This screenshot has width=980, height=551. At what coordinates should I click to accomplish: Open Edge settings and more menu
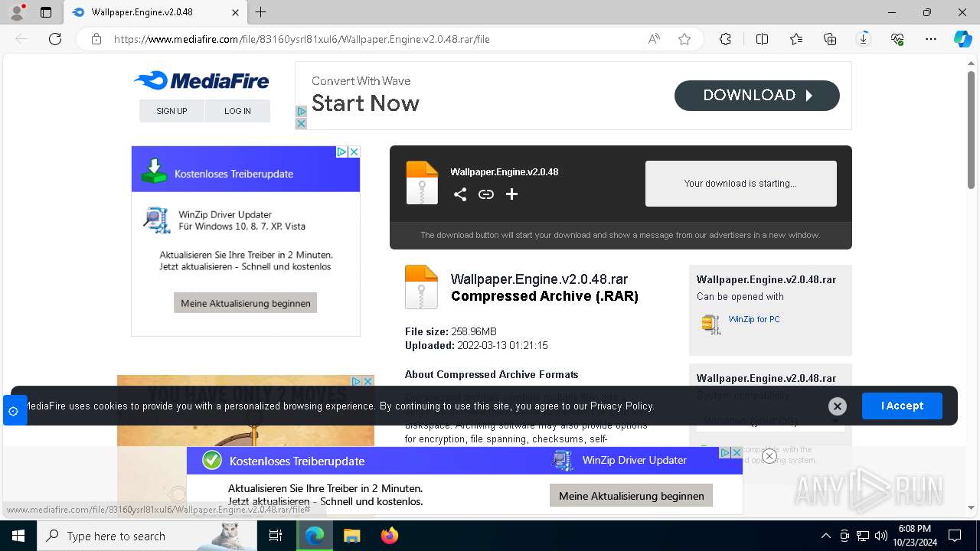coord(931,39)
